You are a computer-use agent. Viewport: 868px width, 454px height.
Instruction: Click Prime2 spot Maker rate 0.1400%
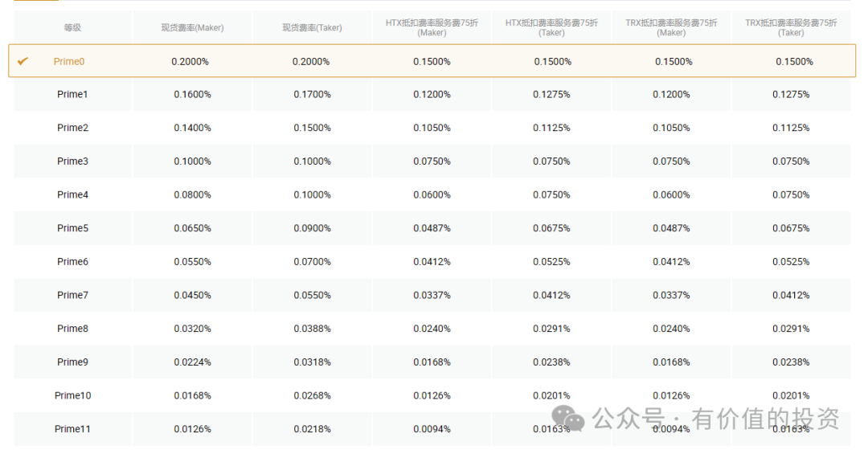(x=193, y=128)
